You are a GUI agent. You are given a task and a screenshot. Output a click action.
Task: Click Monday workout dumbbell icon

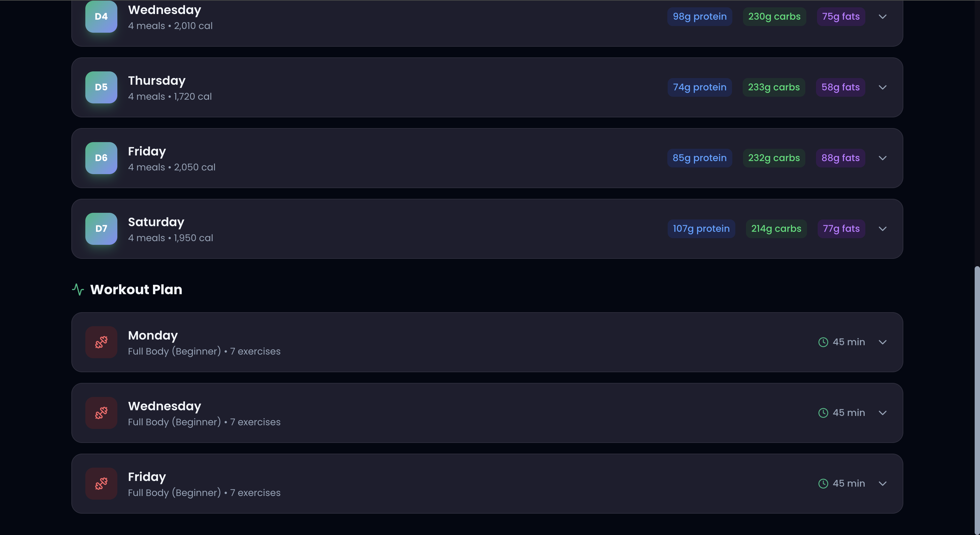pos(101,342)
